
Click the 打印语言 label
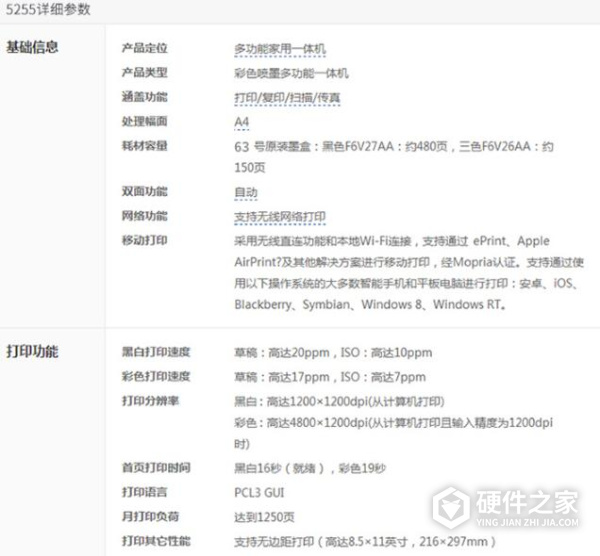(144, 492)
